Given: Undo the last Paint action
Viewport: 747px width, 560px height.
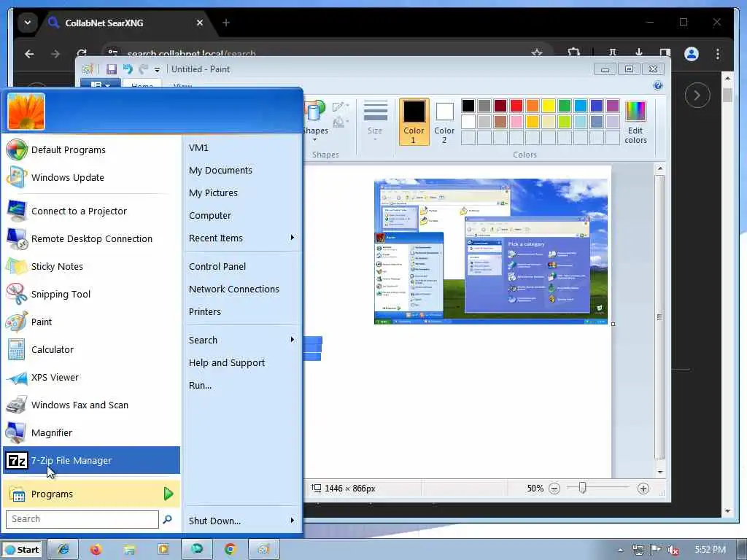Looking at the screenshot, I should 128,69.
